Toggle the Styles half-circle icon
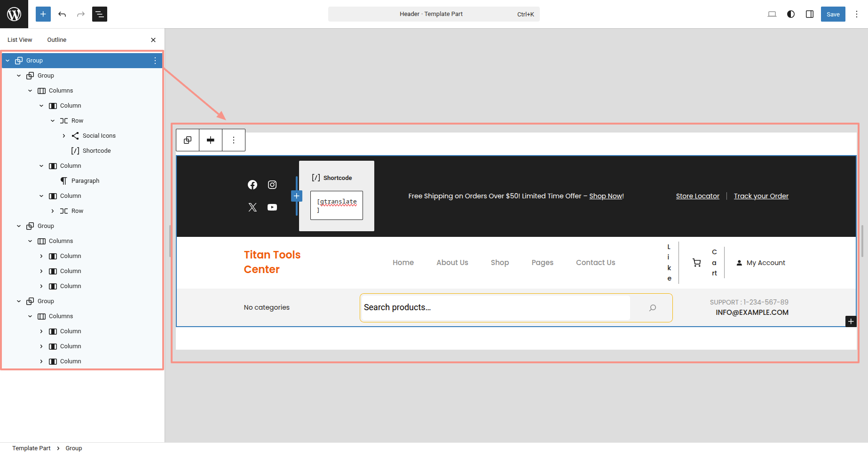 pos(791,14)
